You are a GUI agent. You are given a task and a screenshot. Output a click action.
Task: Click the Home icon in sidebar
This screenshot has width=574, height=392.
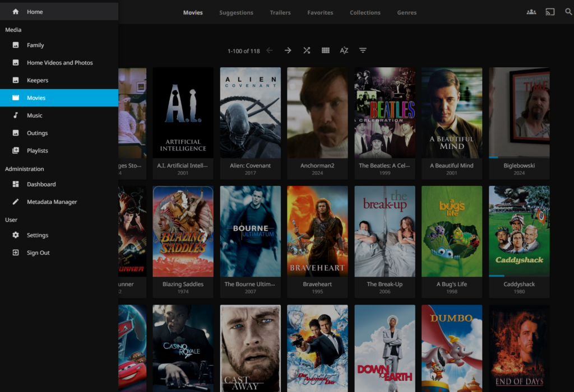click(15, 12)
